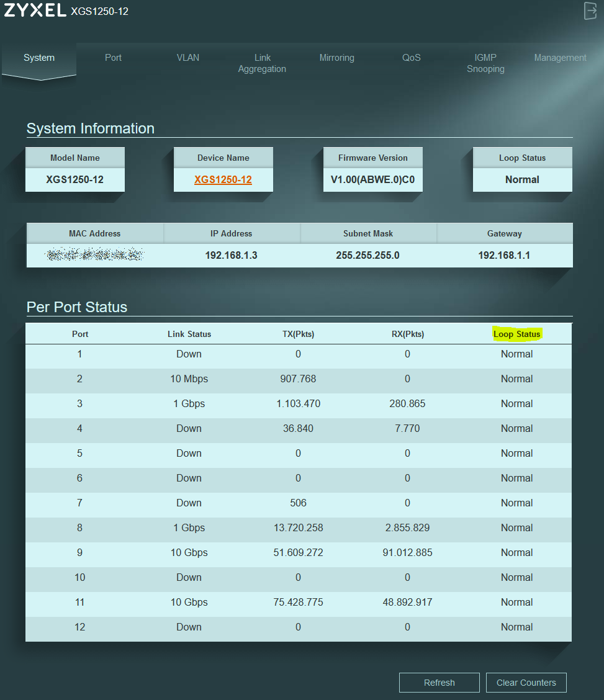604x700 pixels.
Task: Click the TX value 506 for port 7
Action: 298,503
